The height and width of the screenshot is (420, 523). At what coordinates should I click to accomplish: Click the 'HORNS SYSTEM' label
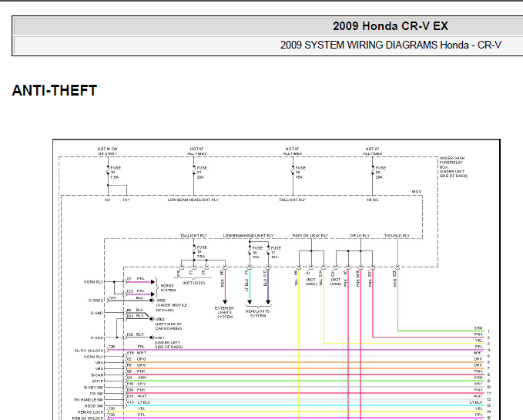click(167, 288)
